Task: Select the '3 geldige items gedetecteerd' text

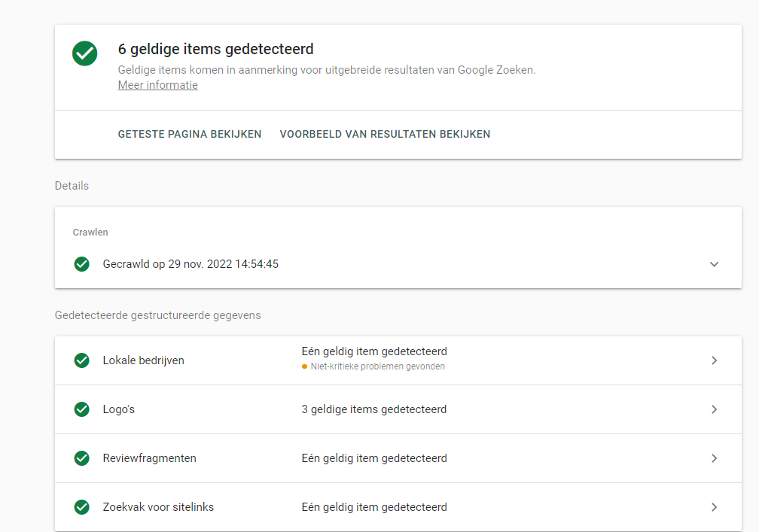Action: click(374, 409)
